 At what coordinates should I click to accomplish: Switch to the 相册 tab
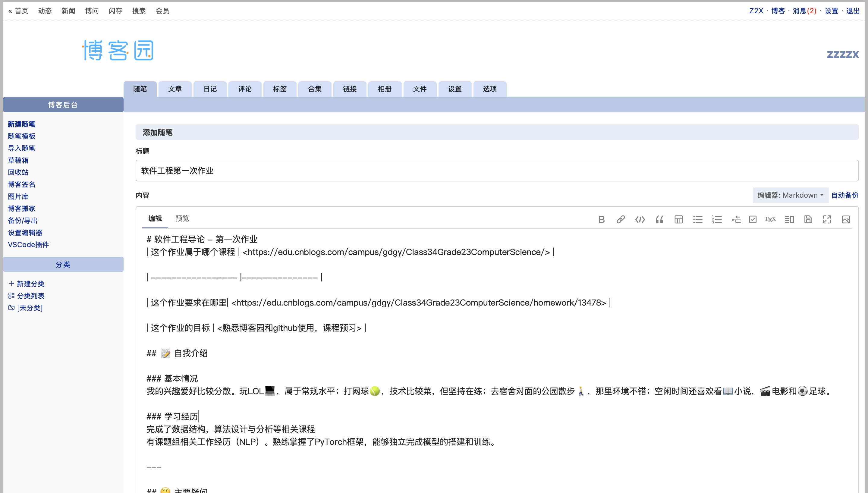385,89
